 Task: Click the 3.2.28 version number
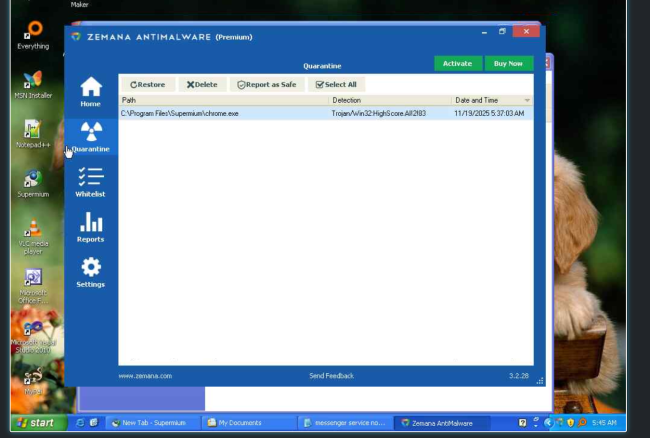519,376
